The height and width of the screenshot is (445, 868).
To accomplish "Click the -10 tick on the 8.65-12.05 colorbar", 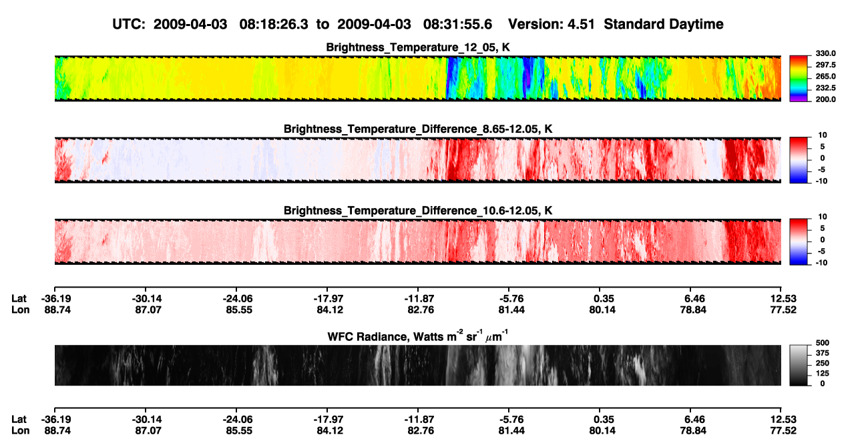I will [822, 181].
